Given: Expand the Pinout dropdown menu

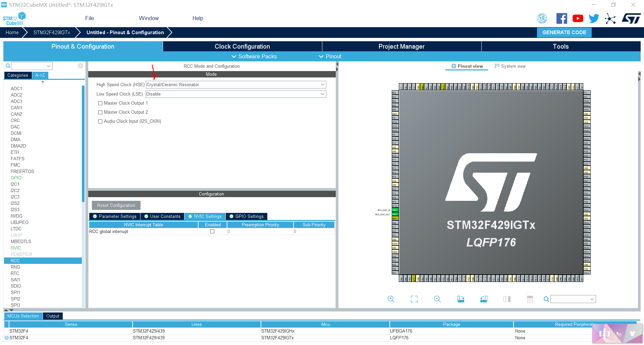Looking at the screenshot, I should pyautogui.click(x=330, y=56).
